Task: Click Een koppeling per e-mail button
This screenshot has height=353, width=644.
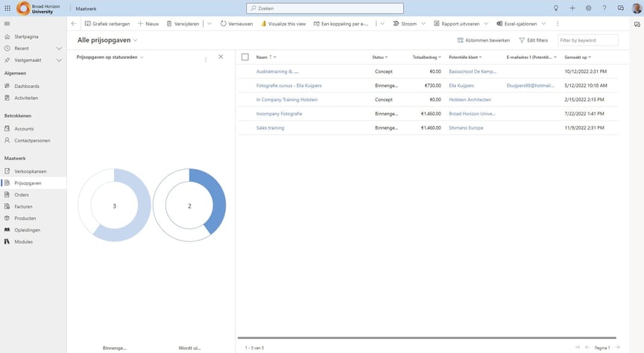Action: click(341, 24)
